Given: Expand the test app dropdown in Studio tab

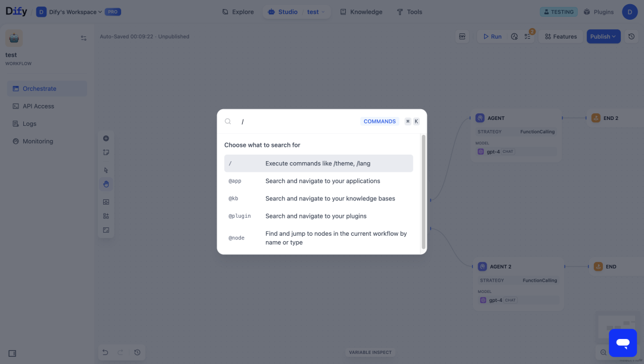Looking at the screenshot, I should pyautogui.click(x=316, y=12).
